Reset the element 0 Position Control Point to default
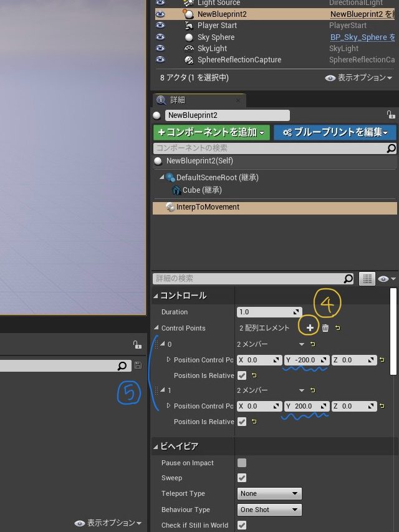The height and width of the screenshot is (532, 399). click(x=382, y=360)
